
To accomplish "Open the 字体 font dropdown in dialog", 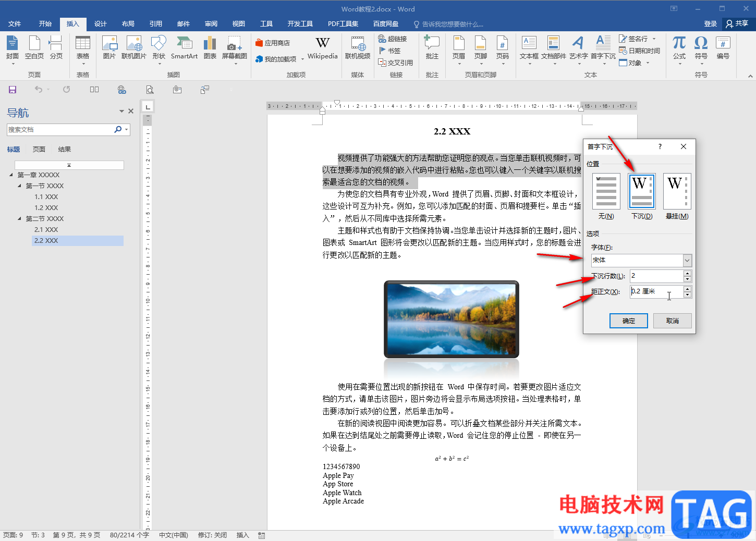I will [x=687, y=260].
